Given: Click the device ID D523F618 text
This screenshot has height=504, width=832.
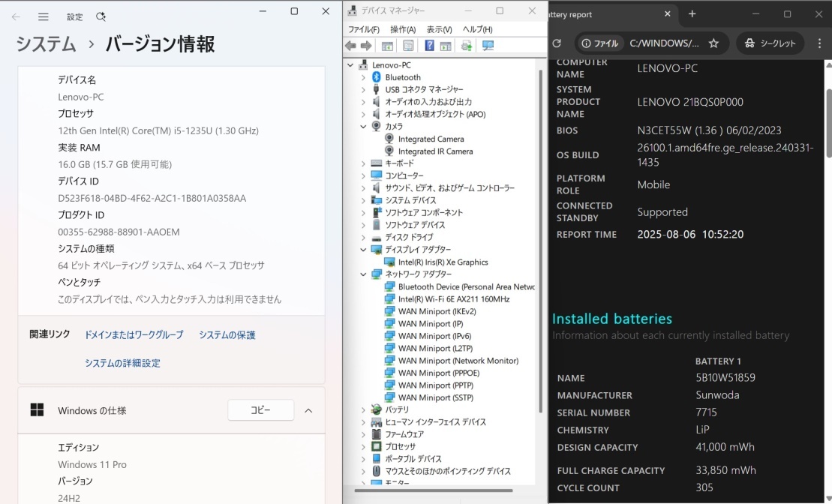Looking at the screenshot, I should (152, 199).
